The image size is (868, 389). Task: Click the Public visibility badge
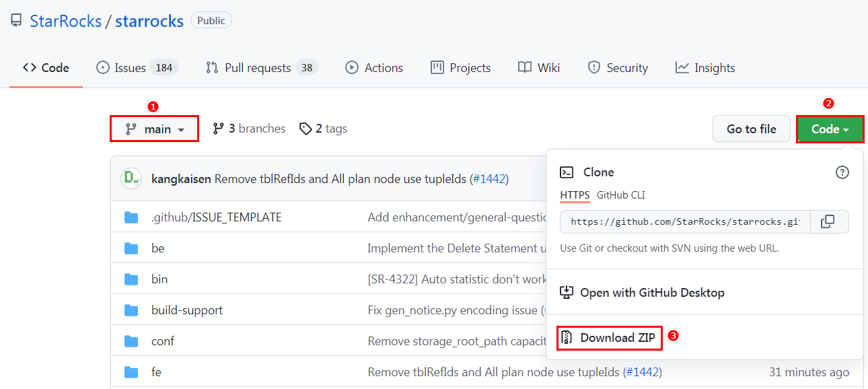[x=211, y=21]
